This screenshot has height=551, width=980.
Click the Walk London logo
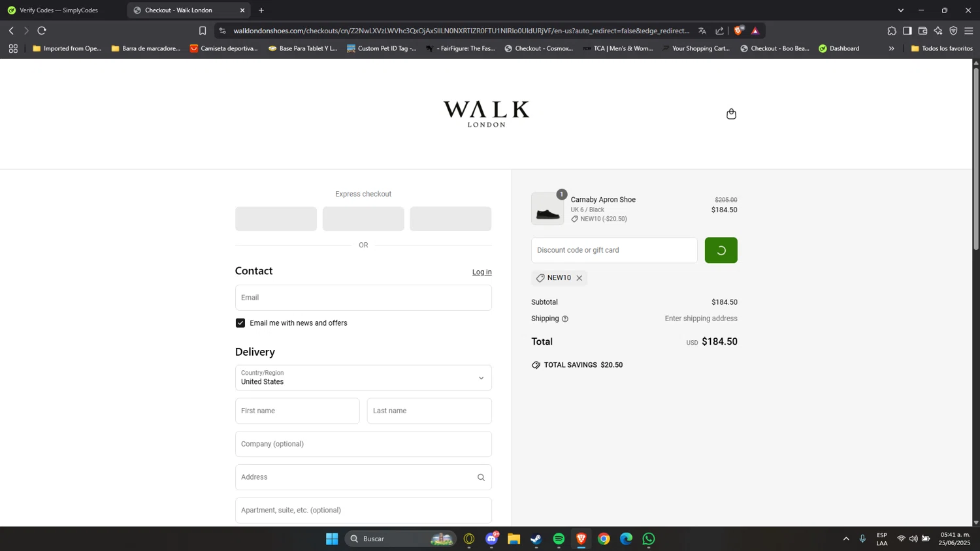pyautogui.click(x=486, y=114)
